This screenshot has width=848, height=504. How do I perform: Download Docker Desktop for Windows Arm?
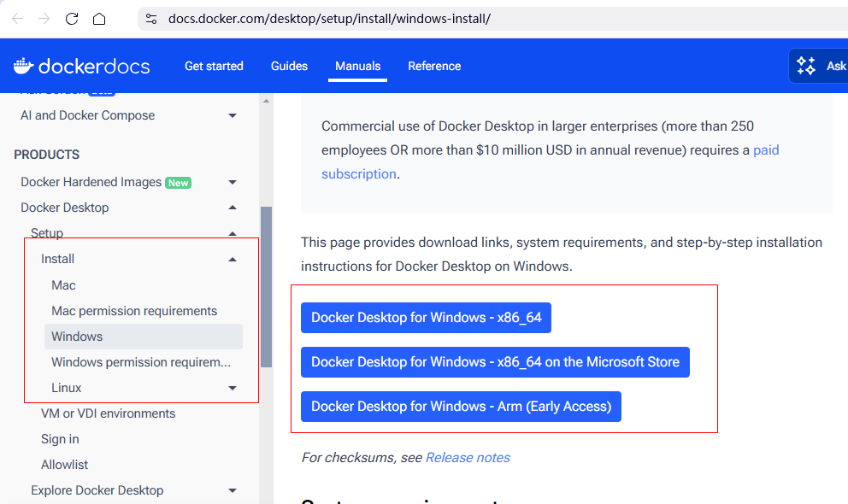tap(462, 407)
